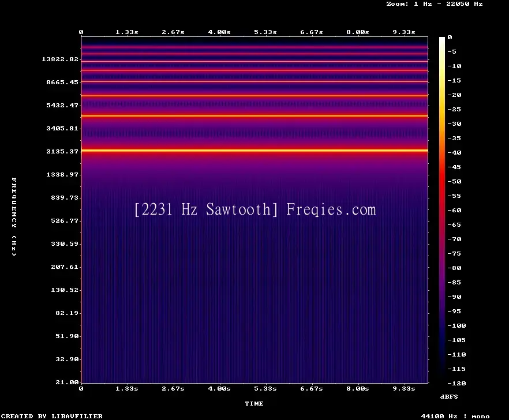The height and width of the screenshot is (420, 509).
Task: Click the 207.61 frequency axis label
Action: (65, 267)
